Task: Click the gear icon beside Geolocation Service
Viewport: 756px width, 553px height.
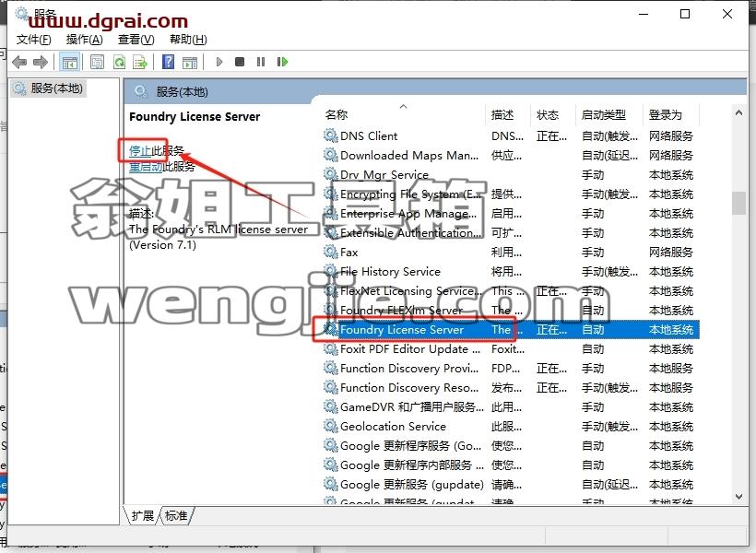Action: pyautogui.click(x=330, y=426)
